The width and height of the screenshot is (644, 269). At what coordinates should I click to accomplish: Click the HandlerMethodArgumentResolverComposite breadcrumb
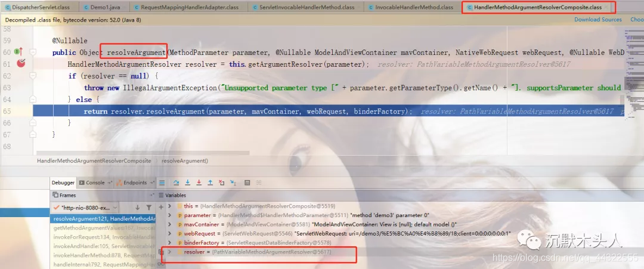point(94,161)
